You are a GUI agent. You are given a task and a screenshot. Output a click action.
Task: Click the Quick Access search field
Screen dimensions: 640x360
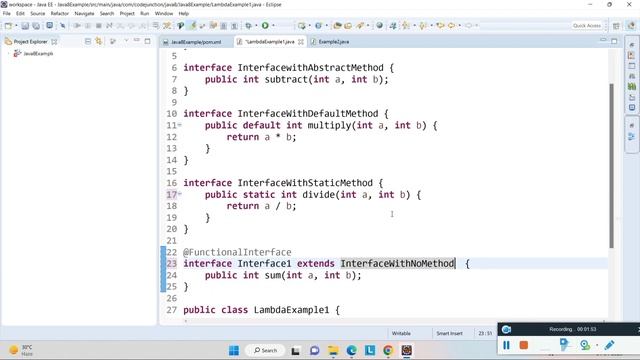click(587, 26)
